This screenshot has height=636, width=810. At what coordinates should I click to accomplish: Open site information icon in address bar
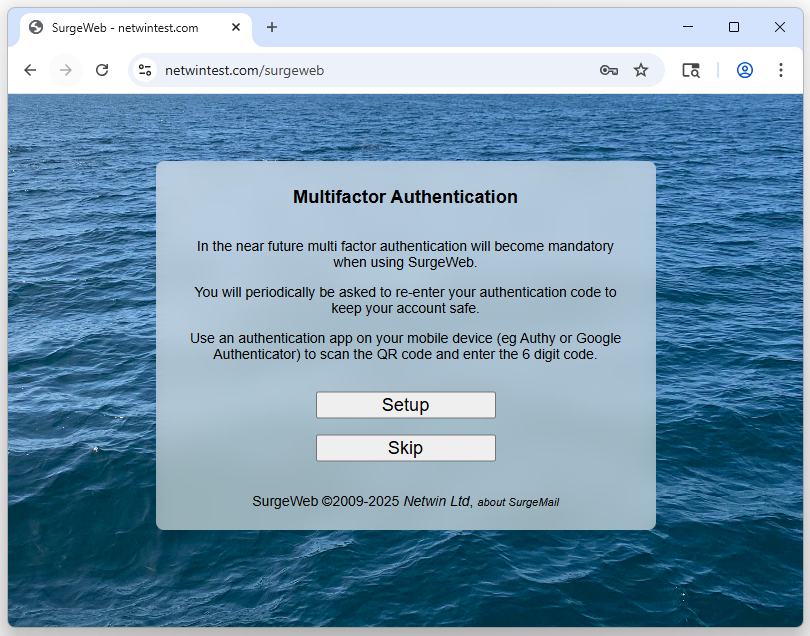(x=146, y=70)
